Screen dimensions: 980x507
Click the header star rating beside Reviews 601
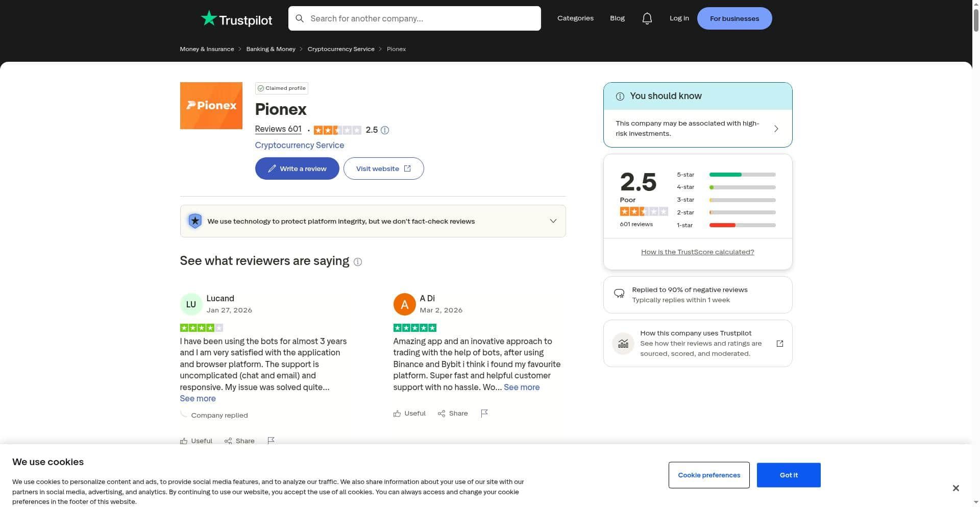[x=337, y=130]
